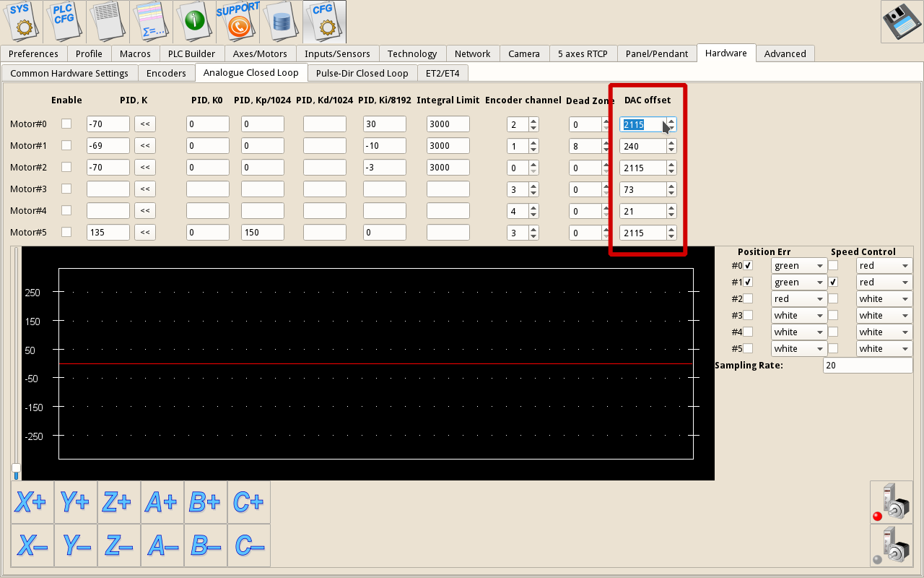Switch to the Encoders tab
924x578 pixels.
click(166, 73)
